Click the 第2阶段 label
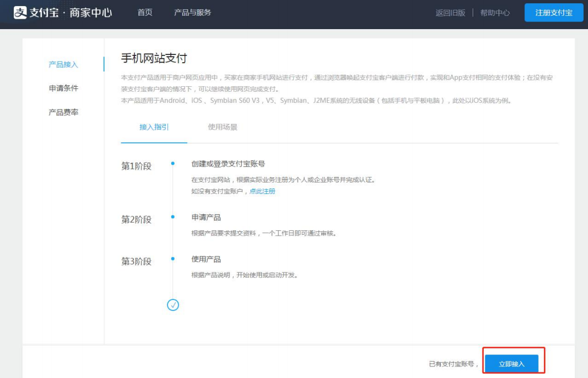 click(136, 219)
